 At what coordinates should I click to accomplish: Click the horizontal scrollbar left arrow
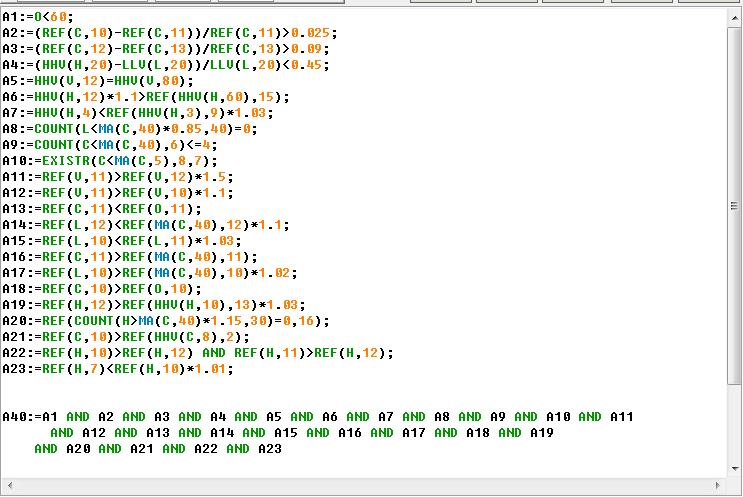(x=9, y=485)
